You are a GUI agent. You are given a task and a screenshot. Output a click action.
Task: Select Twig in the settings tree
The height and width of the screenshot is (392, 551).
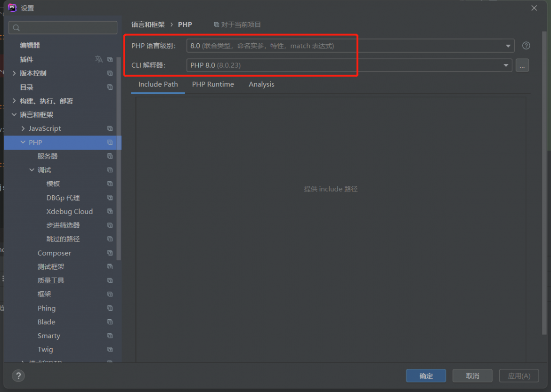point(45,350)
